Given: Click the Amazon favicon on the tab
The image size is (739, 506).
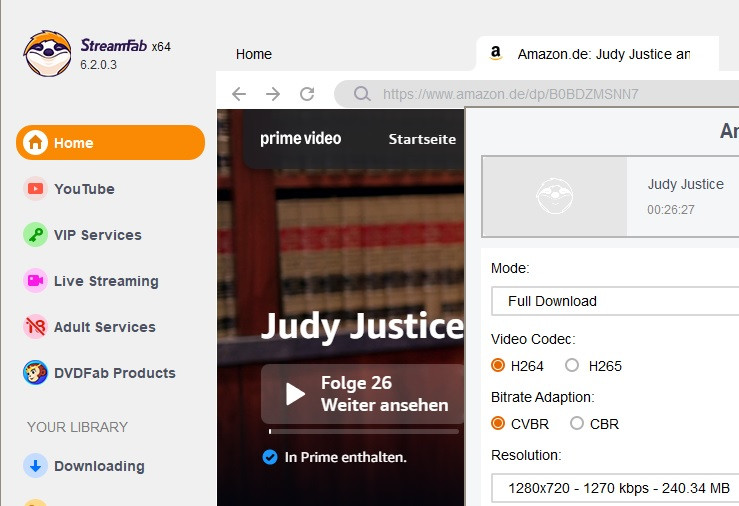Looking at the screenshot, I should click(495, 53).
